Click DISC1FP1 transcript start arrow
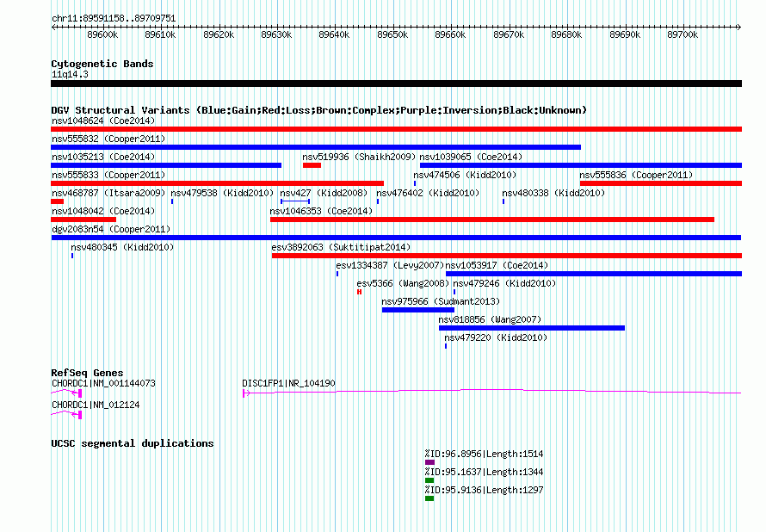This screenshot has width=766, height=532. point(246,393)
